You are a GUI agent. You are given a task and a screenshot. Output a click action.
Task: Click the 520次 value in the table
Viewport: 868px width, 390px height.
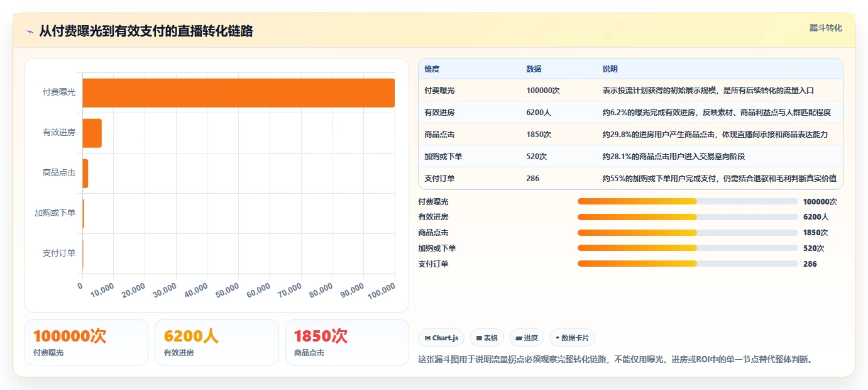pyautogui.click(x=537, y=156)
